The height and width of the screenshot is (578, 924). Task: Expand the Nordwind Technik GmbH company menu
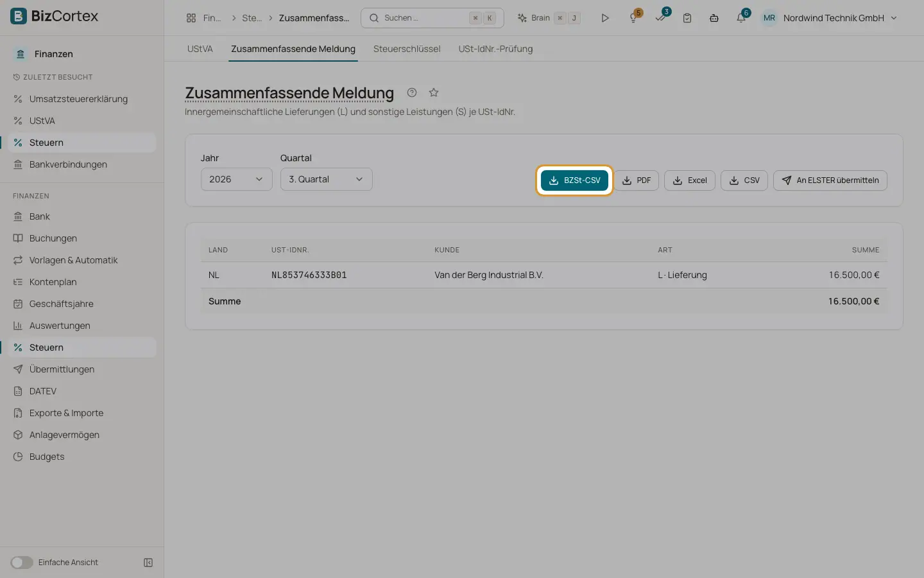(x=840, y=18)
